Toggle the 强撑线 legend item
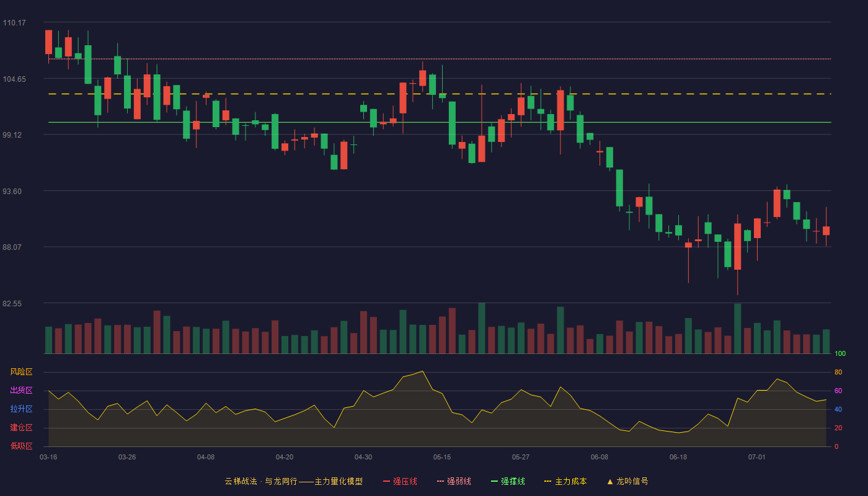 (508, 481)
